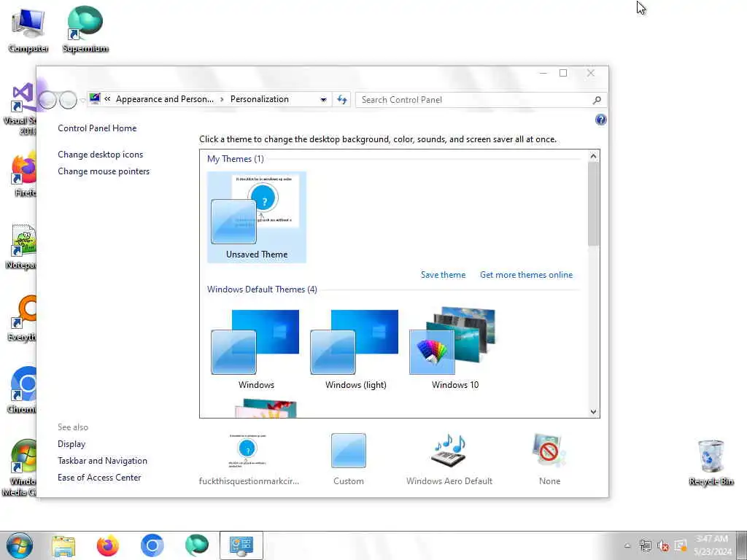Open Desktop Background fuckthisquestionmarkcir... setting
747x560 pixels.
coord(249,459)
